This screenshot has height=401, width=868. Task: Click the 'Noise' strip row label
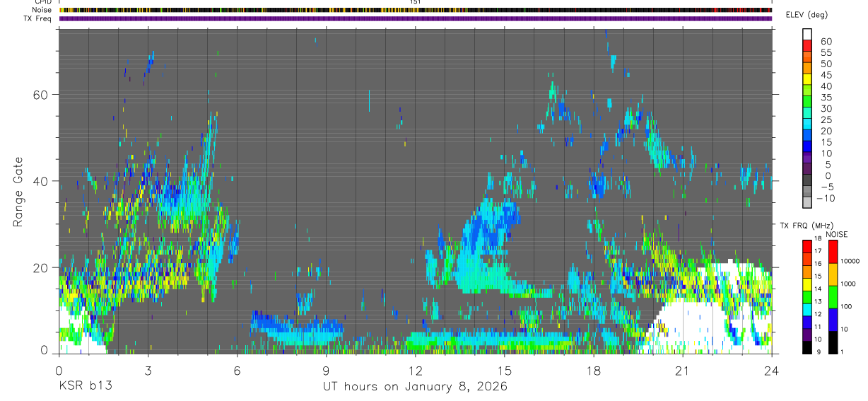click(x=42, y=10)
